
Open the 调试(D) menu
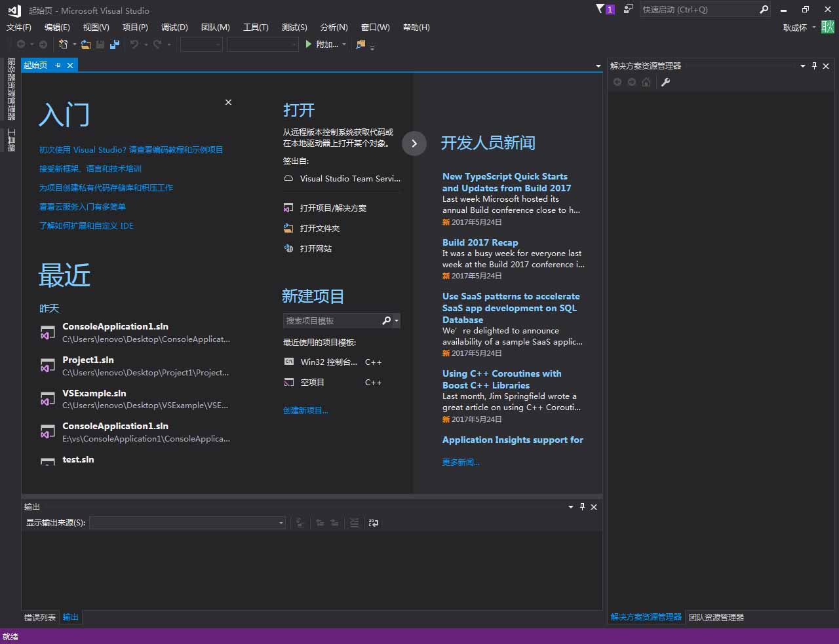(x=174, y=27)
